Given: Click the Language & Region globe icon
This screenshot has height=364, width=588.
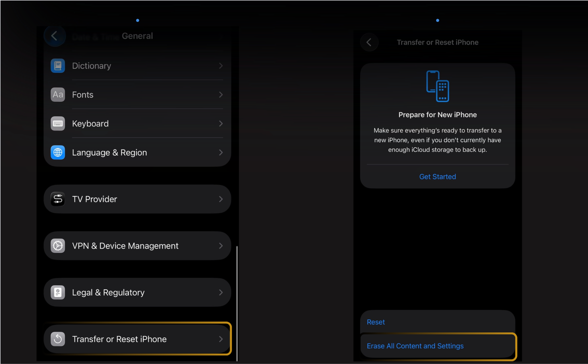Looking at the screenshot, I should tap(57, 152).
